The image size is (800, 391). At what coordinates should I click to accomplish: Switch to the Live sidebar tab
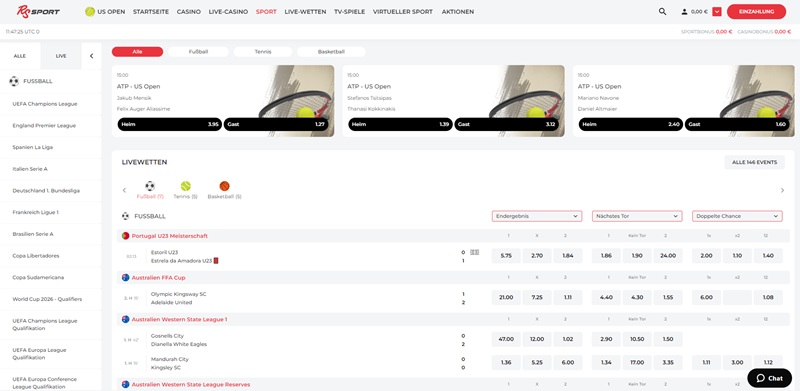[61, 56]
